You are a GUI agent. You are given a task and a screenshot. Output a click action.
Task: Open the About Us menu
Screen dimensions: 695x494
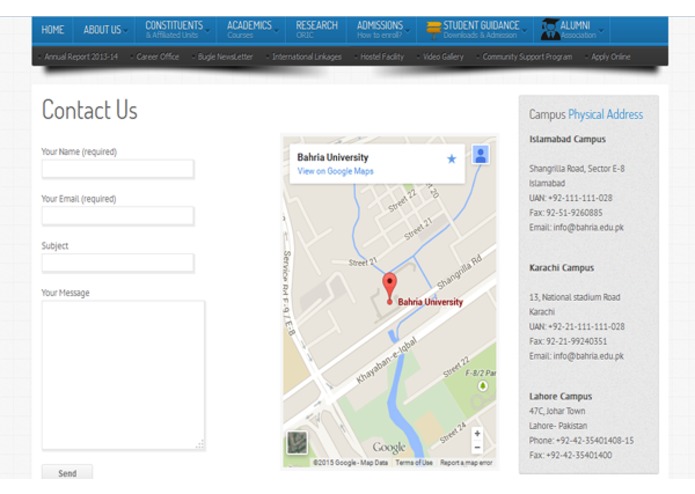105,30
